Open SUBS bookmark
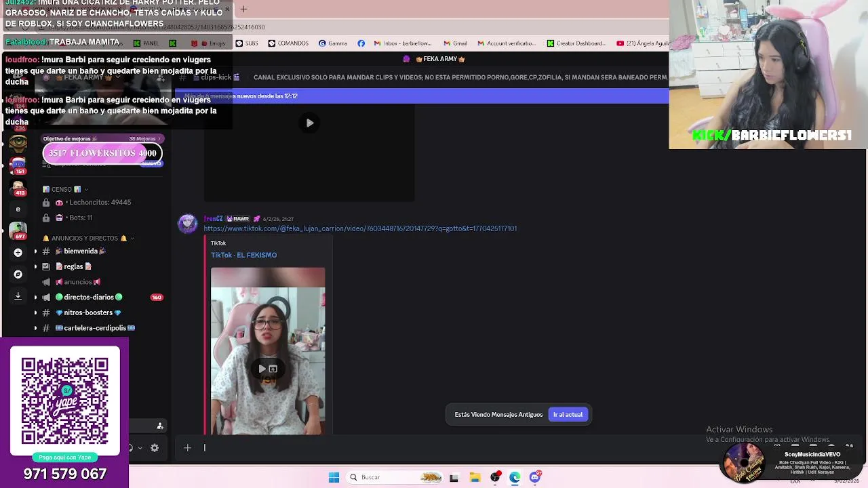 tap(247, 43)
